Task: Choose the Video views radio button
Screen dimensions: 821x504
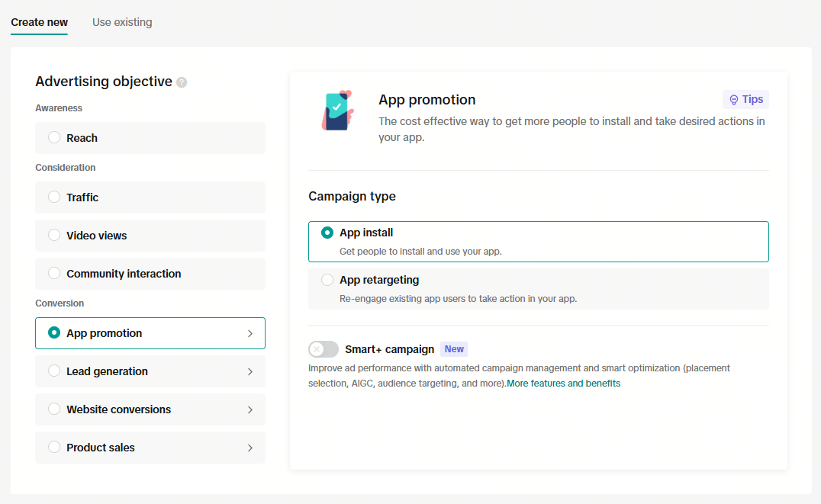Action: point(54,235)
